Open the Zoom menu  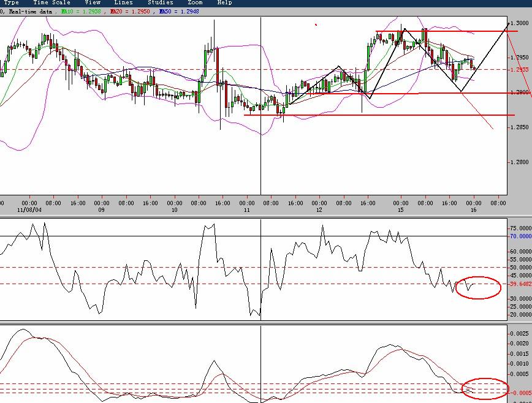(195, 2)
